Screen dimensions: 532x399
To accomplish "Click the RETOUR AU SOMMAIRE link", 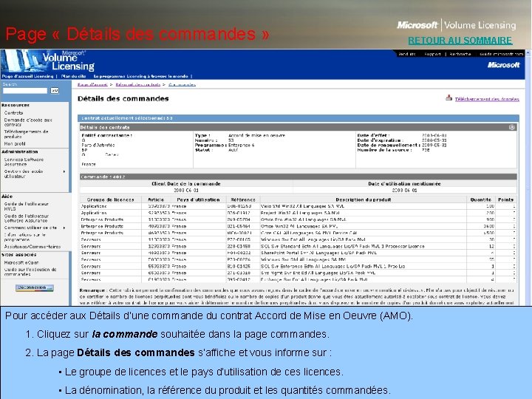I will pos(460,41).
